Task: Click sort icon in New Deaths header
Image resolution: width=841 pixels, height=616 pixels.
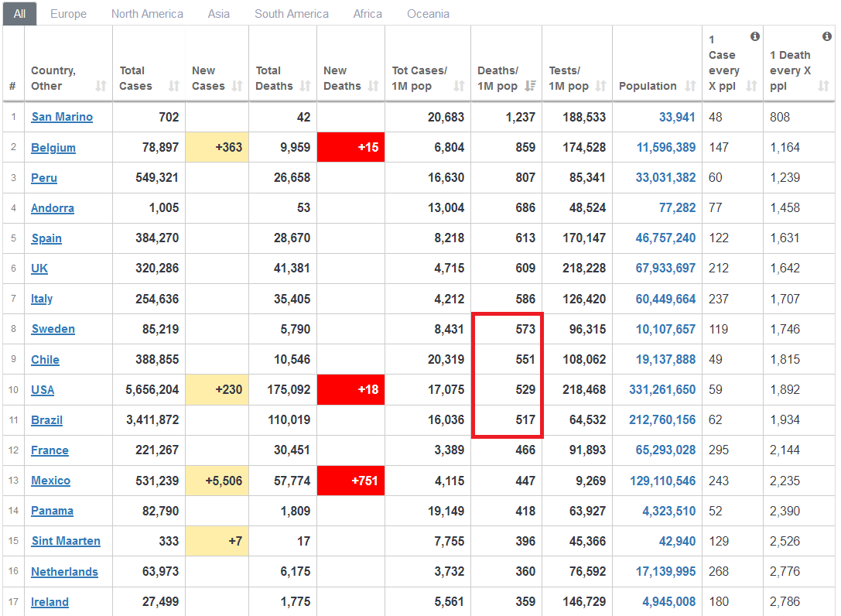Action: tap(374, 86)
